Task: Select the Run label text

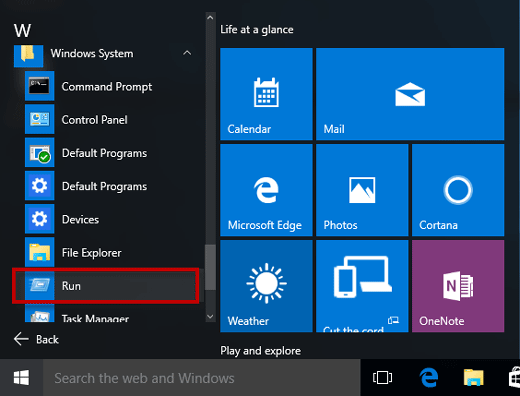Action: (x=71, y=286)
